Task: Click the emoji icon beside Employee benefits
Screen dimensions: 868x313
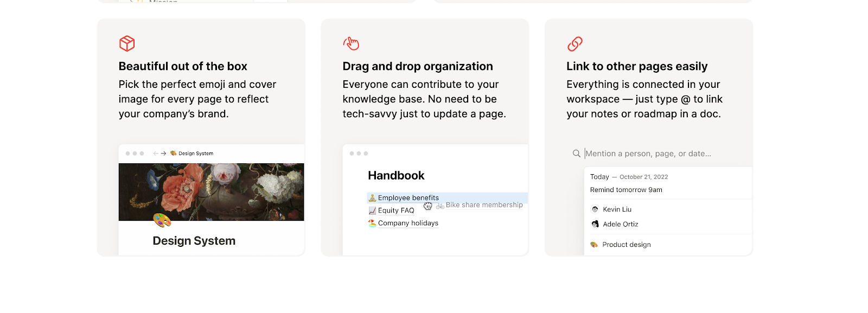Action: tap(372, 198)
